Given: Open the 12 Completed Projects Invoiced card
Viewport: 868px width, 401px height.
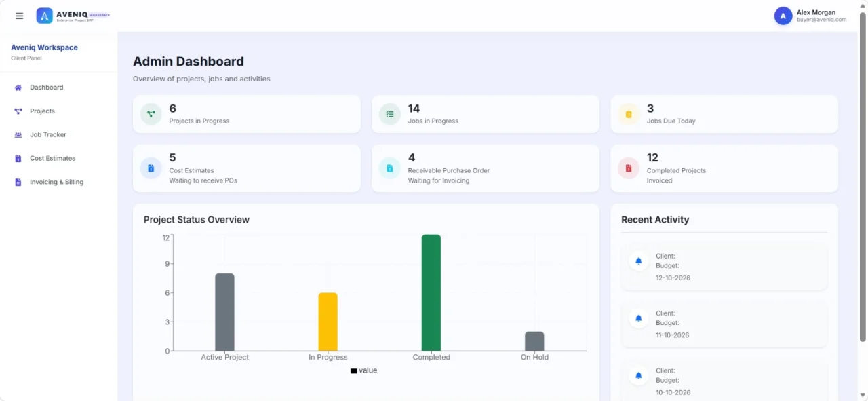Looking at the screenshot, I should (x=724, y=168).
